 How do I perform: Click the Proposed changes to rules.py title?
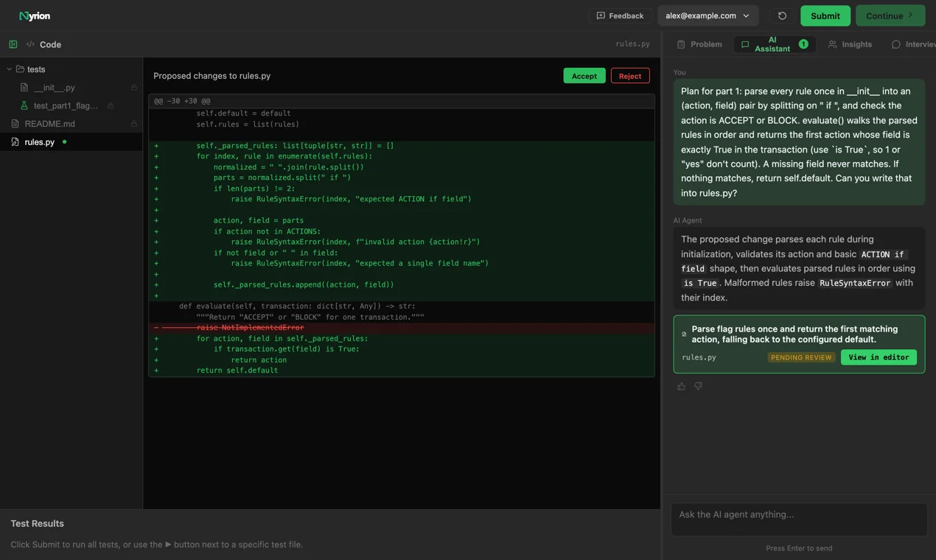(x=212, y=76)
